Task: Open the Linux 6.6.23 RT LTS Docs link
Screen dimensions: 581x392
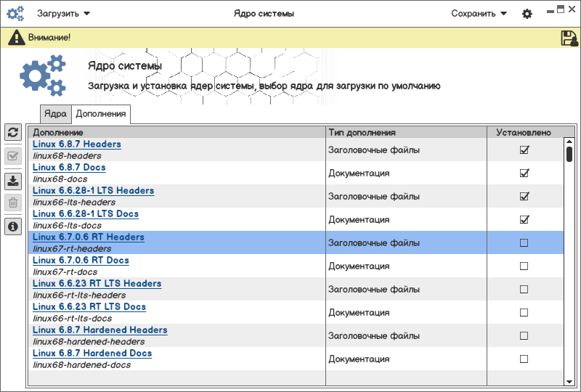Action: pos(89,307)
